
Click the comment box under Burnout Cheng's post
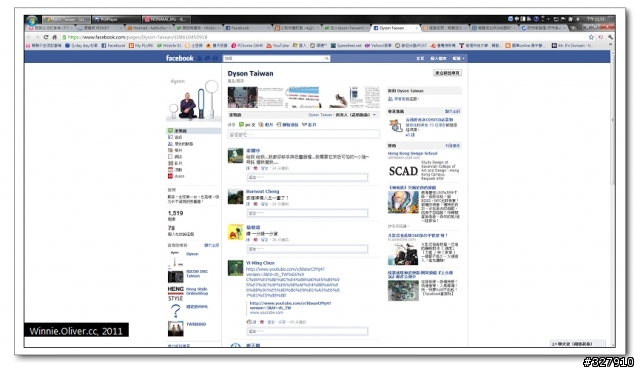click(x=307, y=213)
